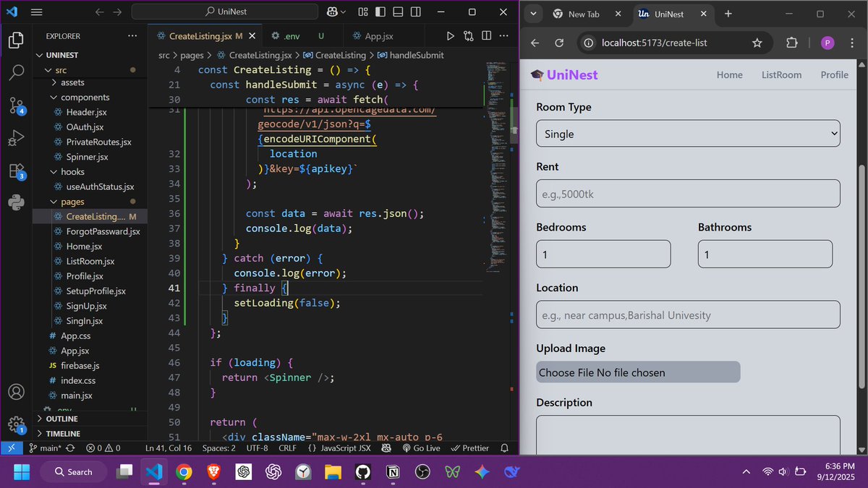Toggle the bottom panel visibility
868x488 pixels.
coord(396,12)
